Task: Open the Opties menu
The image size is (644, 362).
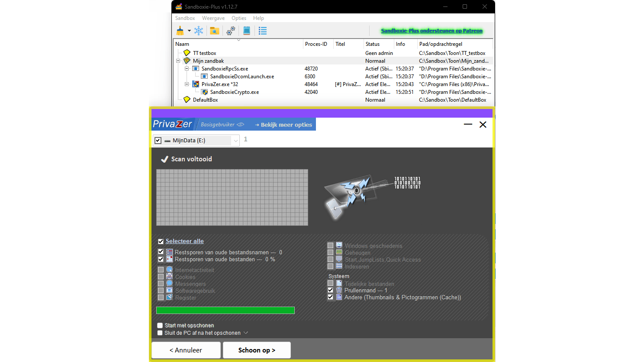Action: [239, 18]
